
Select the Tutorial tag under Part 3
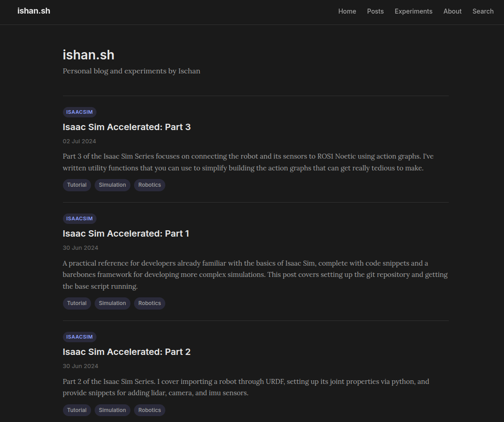tap(77, 185)
